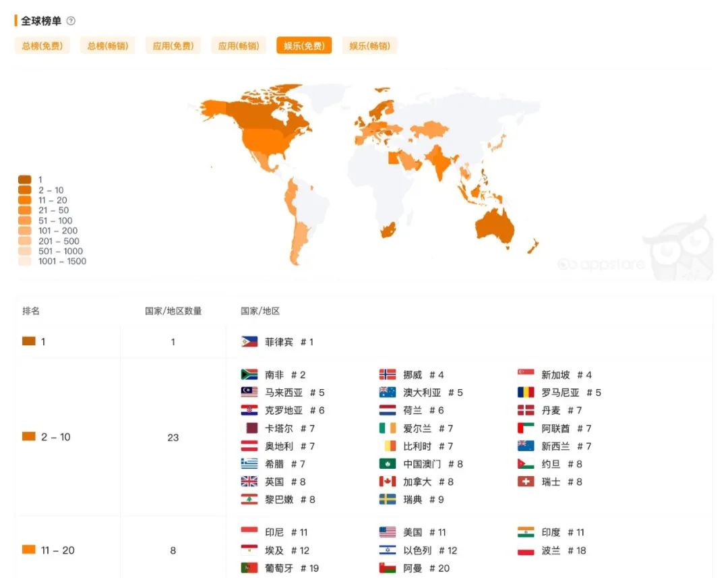Click the darkest legend swatch labeled 1
728x578 pixels.
[x=25, y=179]
